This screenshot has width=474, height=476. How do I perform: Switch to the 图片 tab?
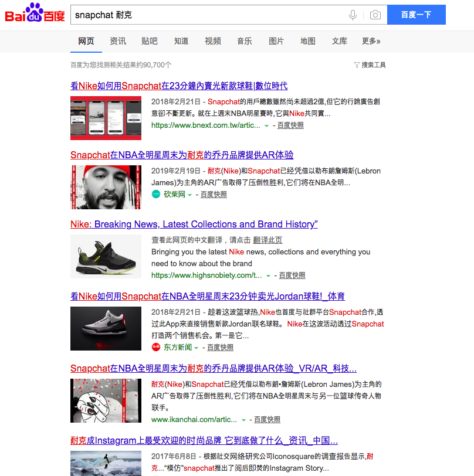276,41
